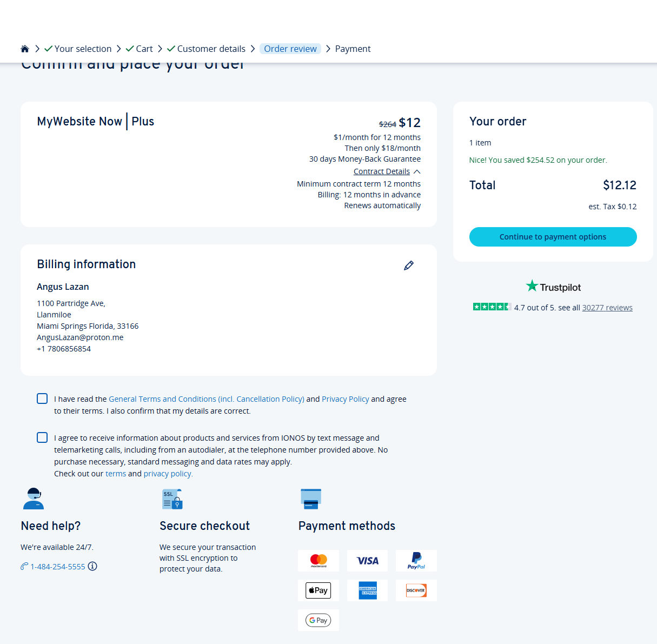This screenshot has width=657, height=644.
Task: Collapse Contract Details chevron
Action: click(x=417, y=171)
